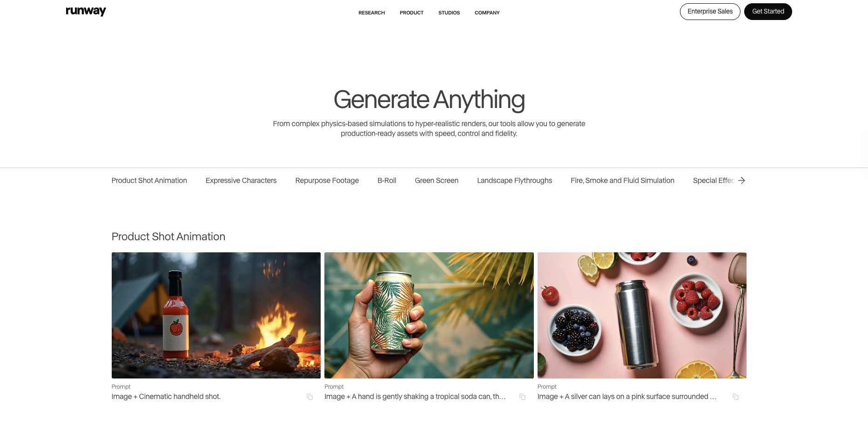Open the hot sauce campfire thumbnail
This screenshot has width=868, height=439.
[216, 315]
